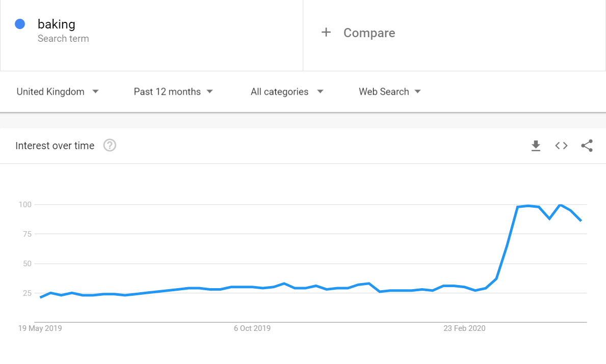
Task: Open the All categories dropdown
Action: pyautogui.click(x=287, y=92)
